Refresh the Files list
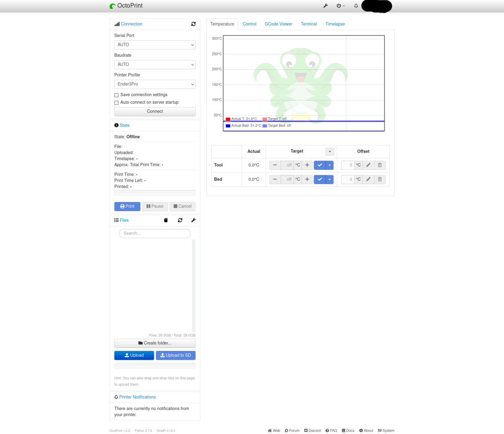 180,220
